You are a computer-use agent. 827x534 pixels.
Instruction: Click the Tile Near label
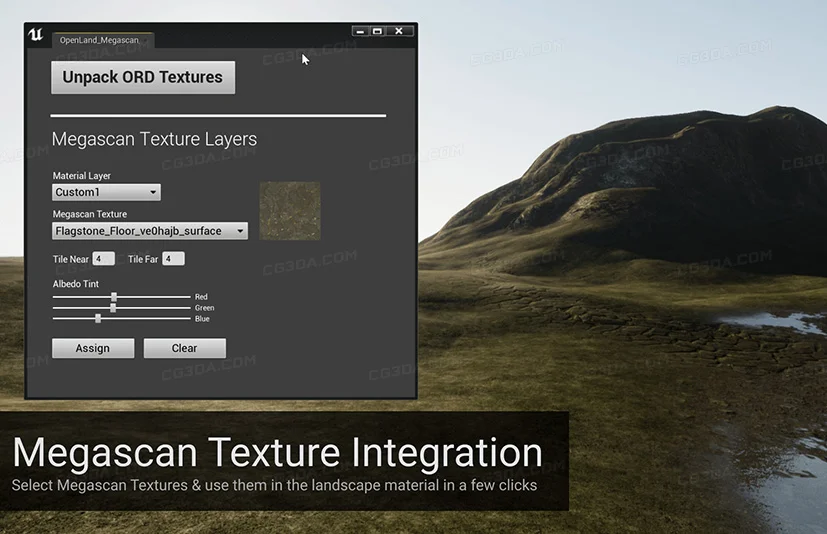[71, 259]
